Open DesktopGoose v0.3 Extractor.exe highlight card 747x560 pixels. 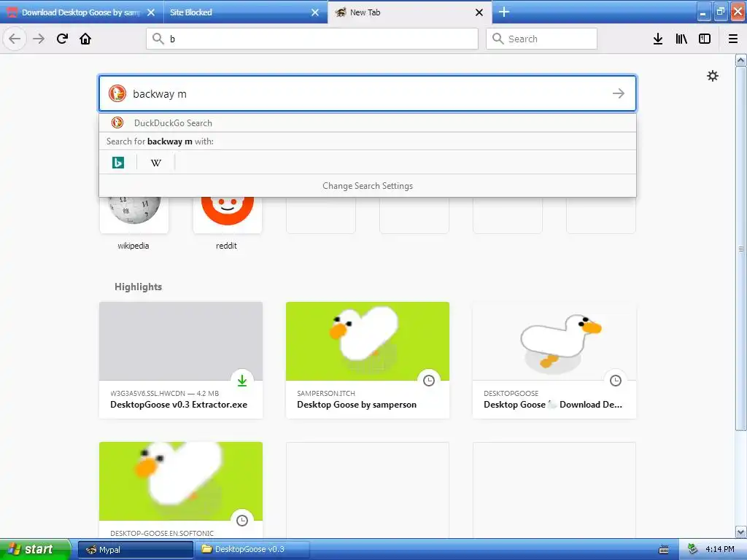tap(181, 360)
